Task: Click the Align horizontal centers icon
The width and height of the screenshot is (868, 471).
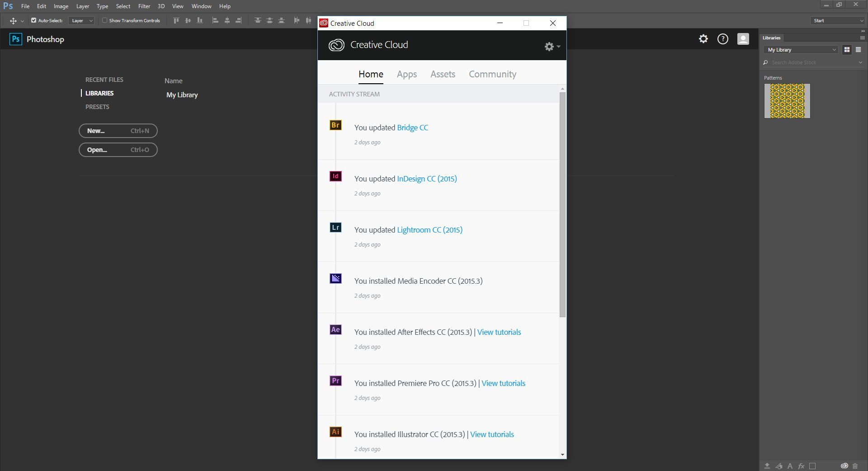Action: point(227,20)
